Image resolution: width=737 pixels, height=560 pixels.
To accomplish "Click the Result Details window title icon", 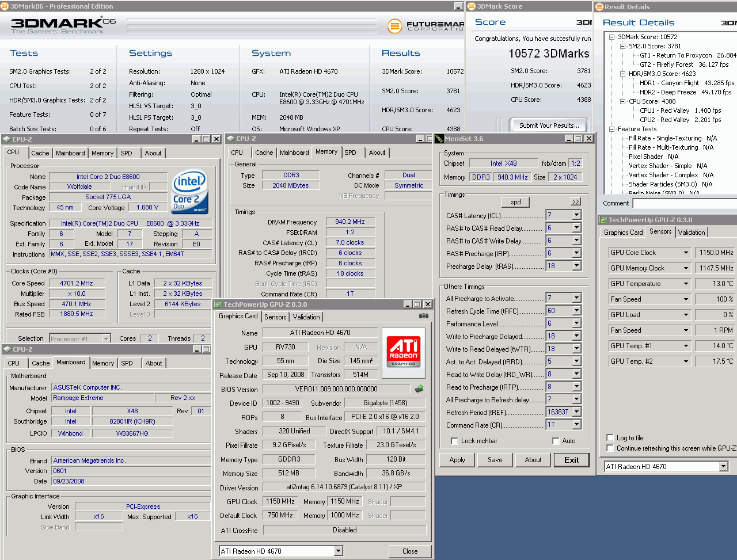I will pyautogui.click(x=599, y=7).
